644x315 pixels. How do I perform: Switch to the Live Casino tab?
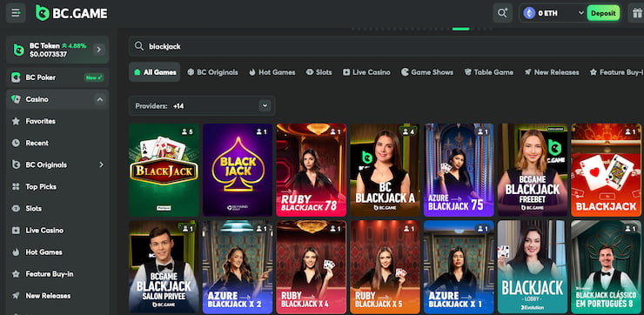click(366, 72)
